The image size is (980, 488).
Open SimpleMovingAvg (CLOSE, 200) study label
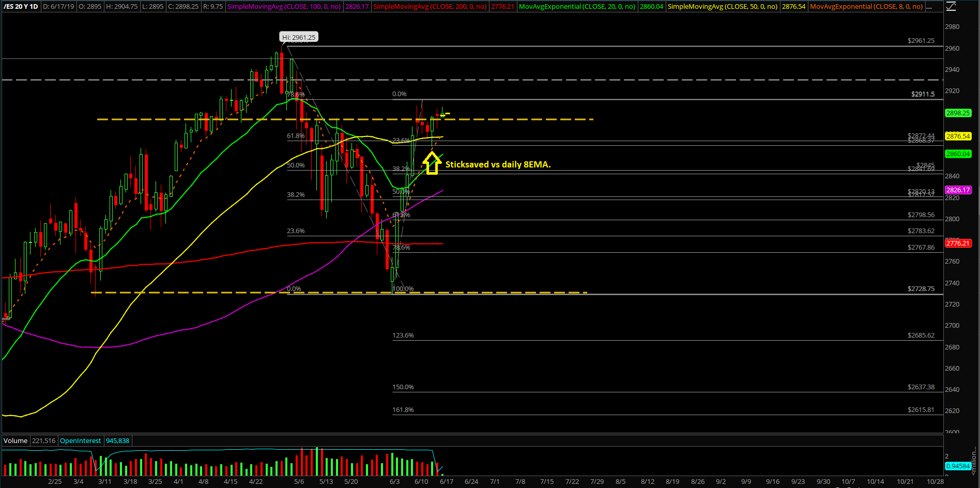click(430, 7)
